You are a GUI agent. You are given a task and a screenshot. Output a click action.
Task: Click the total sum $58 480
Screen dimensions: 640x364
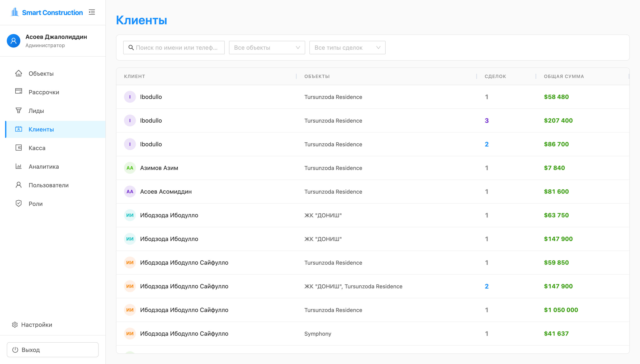pyautogui.click(x=556, y=97)
